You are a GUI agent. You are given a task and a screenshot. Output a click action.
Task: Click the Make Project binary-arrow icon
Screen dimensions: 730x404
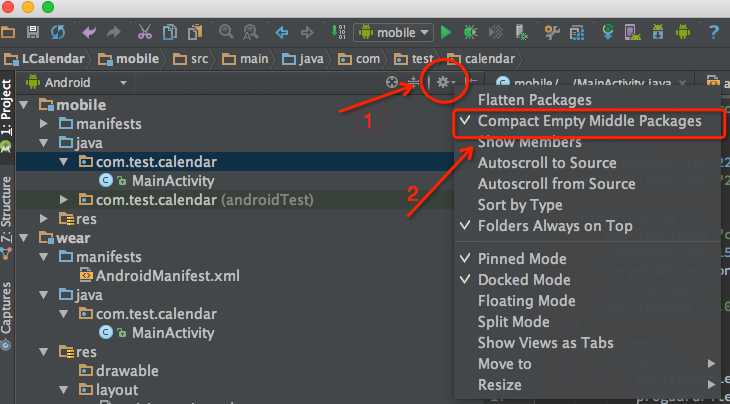coord(338,32)
